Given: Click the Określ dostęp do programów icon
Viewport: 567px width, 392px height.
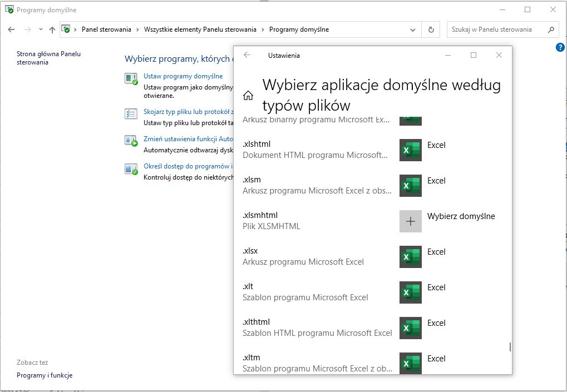Looking at the screenshot, I should click(131, 168).
